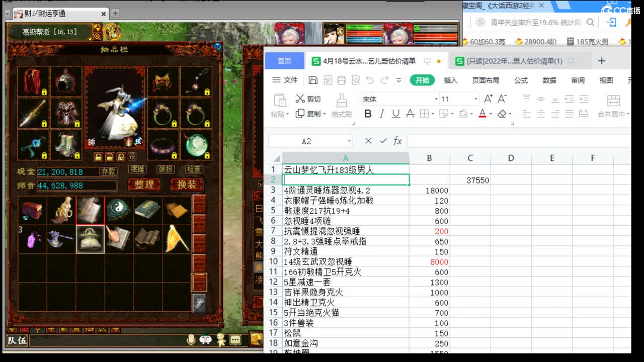Toggle the first lock button under character
Screen dimensions: 644x362
[98, 156]
